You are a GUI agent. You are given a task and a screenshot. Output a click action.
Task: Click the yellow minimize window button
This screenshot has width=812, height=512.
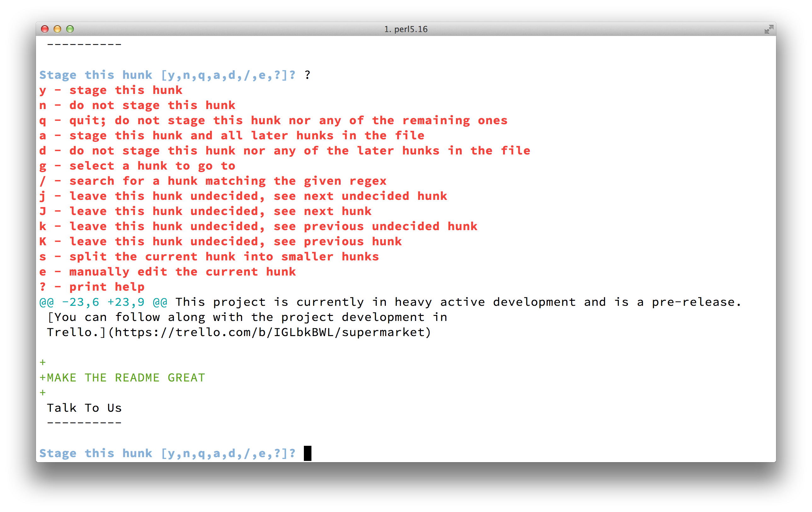coord(57,29)
